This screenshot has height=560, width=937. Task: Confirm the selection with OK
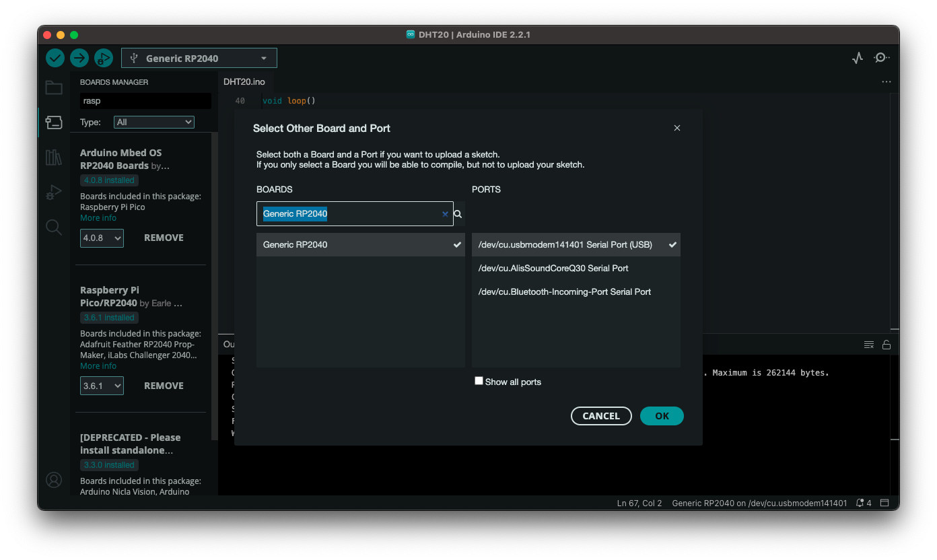click(x=662, y=416)
